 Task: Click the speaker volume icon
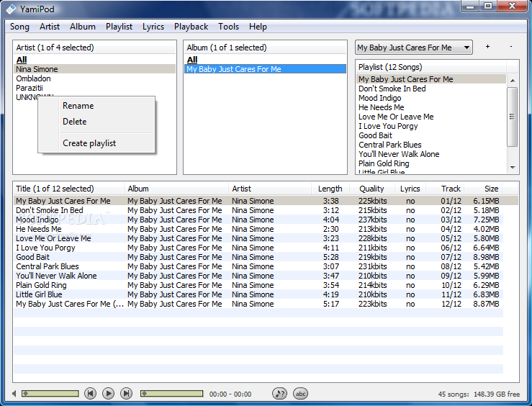[x=14, y=394]
